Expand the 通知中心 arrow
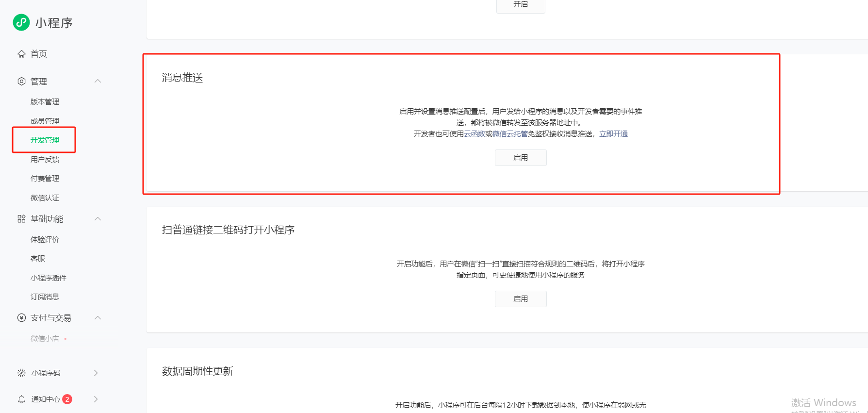This screenshot has height=413, width=868. tap(96, 399)
